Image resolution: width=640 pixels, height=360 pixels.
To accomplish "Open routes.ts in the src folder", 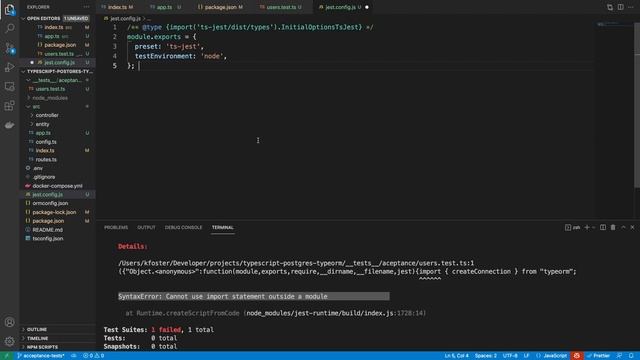I will (x=58, y=160).
